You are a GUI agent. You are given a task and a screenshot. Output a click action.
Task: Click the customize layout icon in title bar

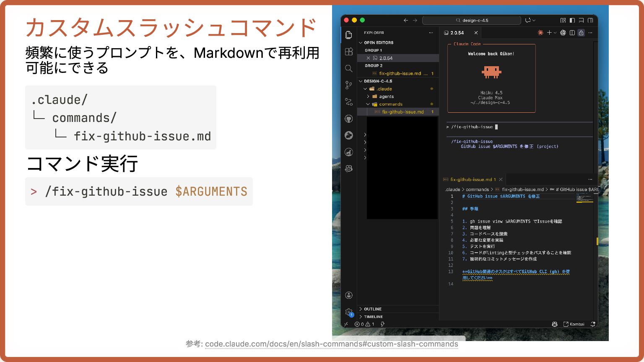tap(563, 20)
